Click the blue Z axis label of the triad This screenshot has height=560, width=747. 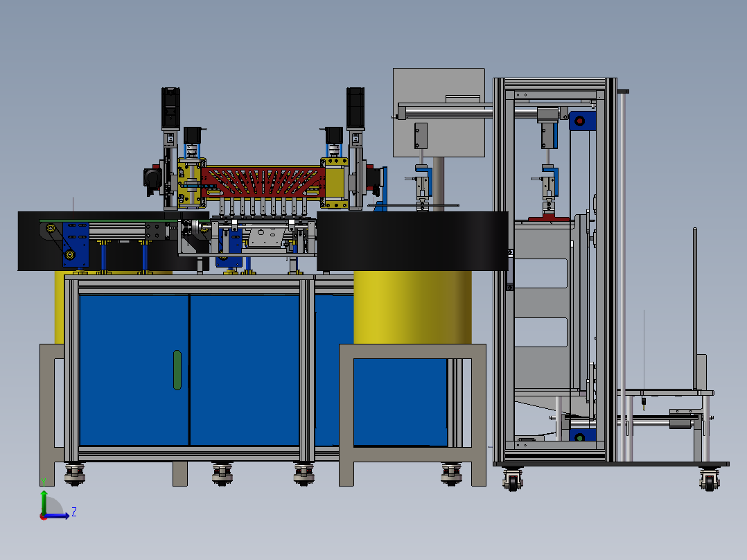pos(74,512)
